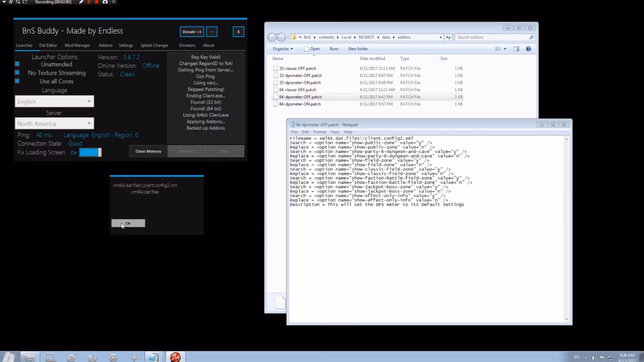
Task: Stop the screen recording
Action: pyautogui.click(x=97, y=2)
